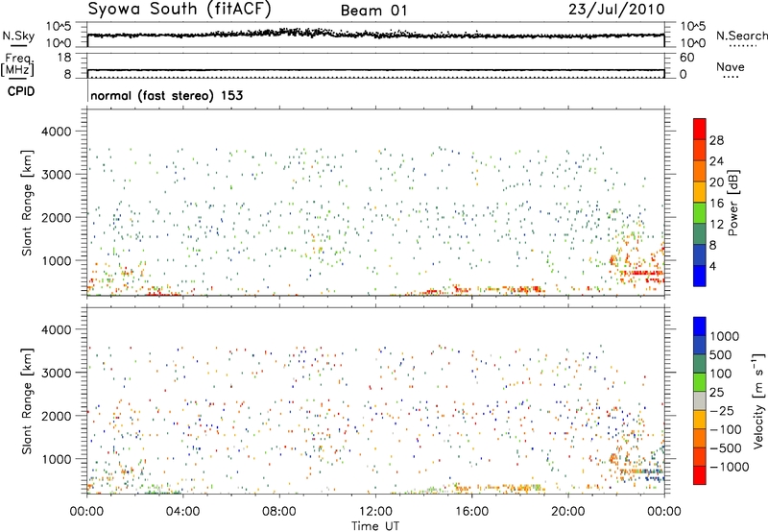Viewport: 768px width, 532px height.
Task: Click the '28' power colorbar tick label
Action: (716, 140)
